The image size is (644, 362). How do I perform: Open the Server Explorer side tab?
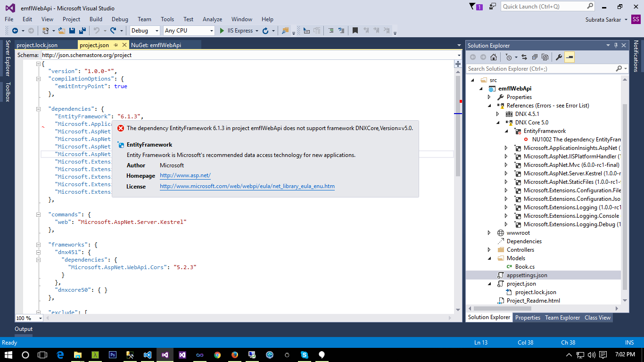point(8,58)
